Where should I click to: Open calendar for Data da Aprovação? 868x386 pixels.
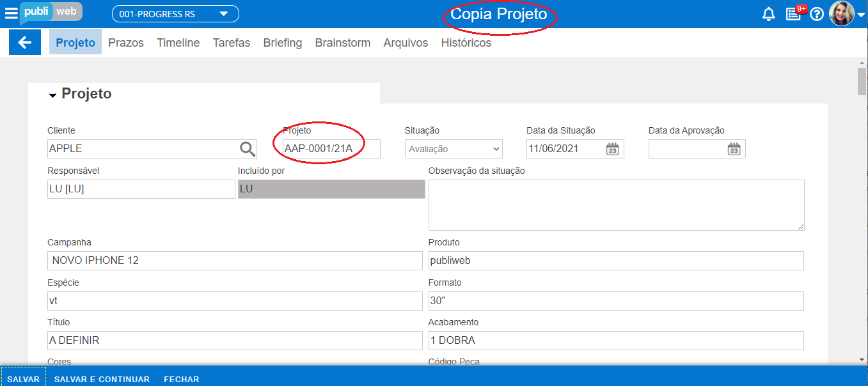[x=734, y=149]
